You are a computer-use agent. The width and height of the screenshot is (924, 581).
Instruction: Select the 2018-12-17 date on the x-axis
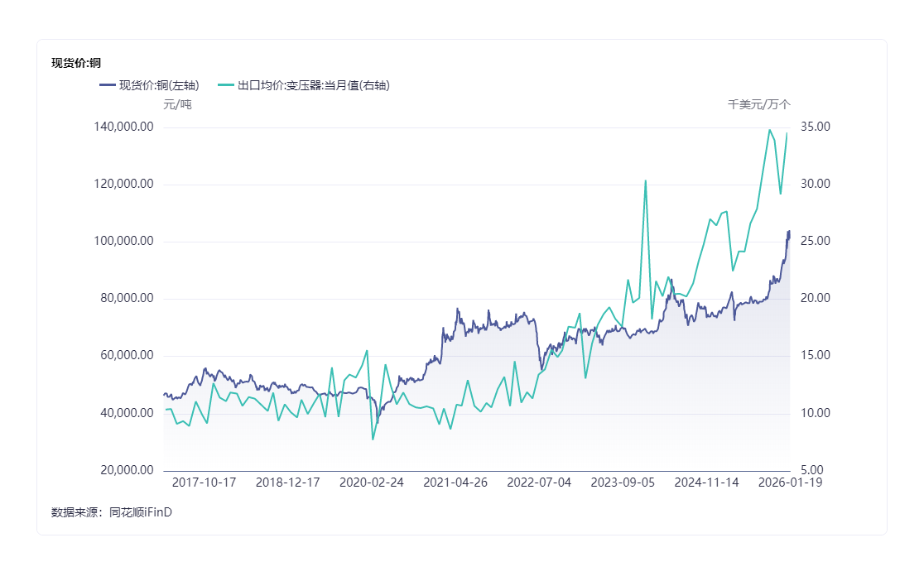click(288, 483)
